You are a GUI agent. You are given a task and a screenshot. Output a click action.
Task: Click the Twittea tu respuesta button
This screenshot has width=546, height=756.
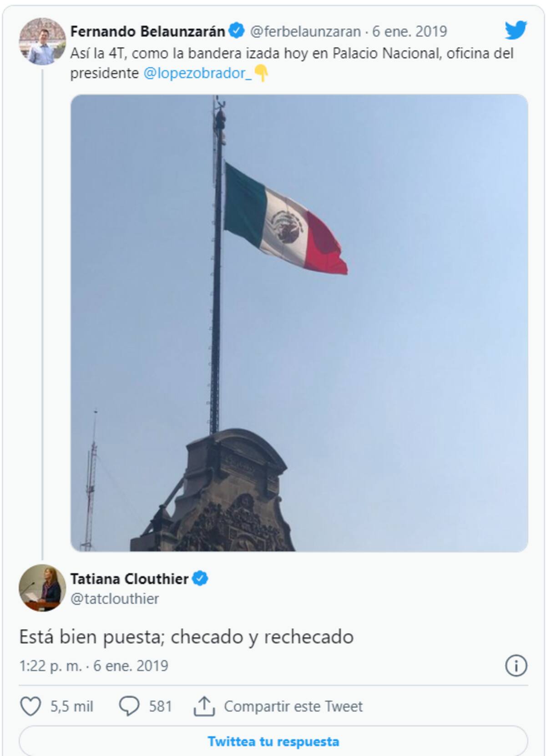[x=273, y=741]
